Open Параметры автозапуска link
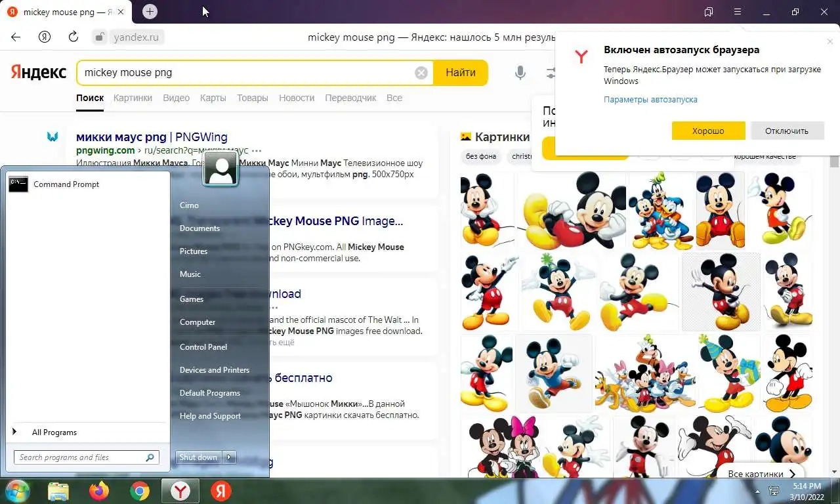 tap(650, 100)
